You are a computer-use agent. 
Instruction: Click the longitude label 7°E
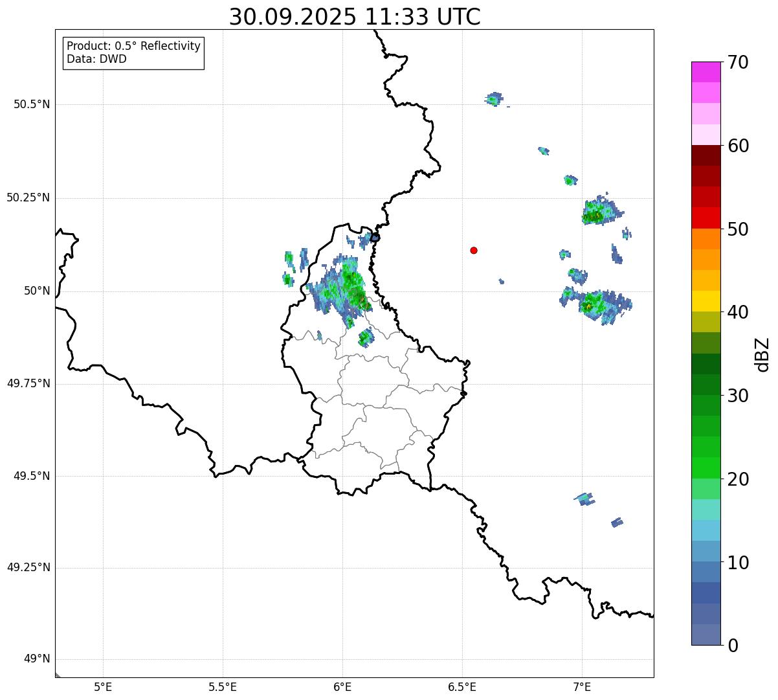[x=582, y=686]
